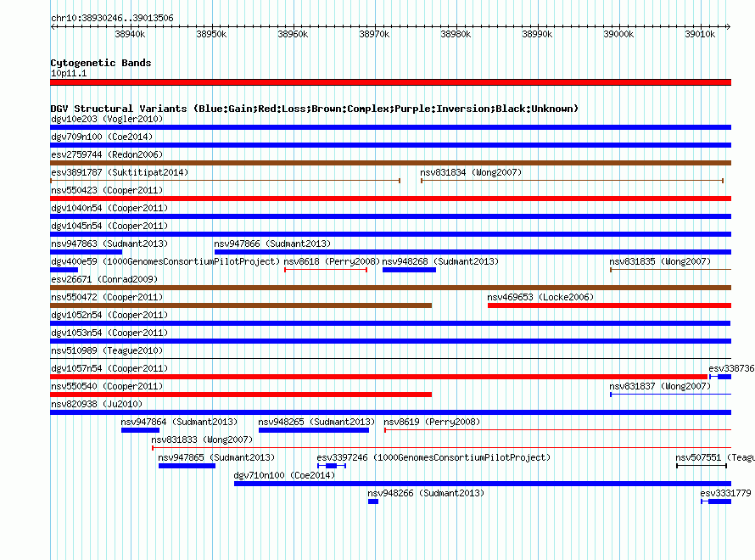Click the DGV Structural Variants track title
This screenshot has width=755, height=560.
point(314,109)
